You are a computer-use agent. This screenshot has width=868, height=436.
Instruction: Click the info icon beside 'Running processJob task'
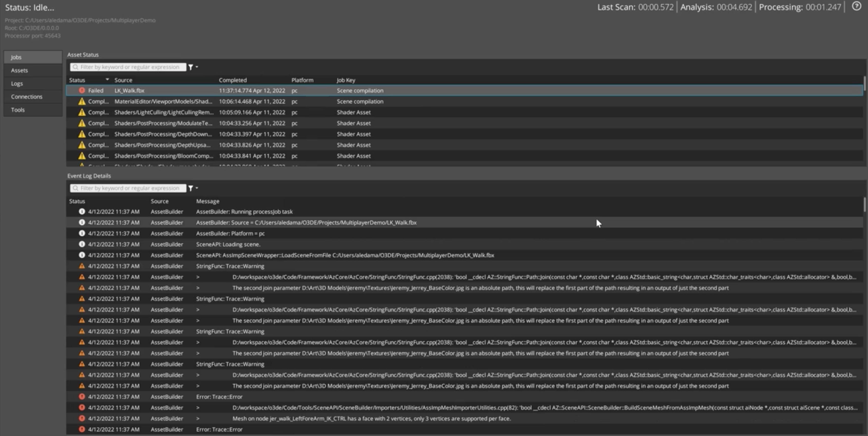pyautogui.click(x=82, y=211)
